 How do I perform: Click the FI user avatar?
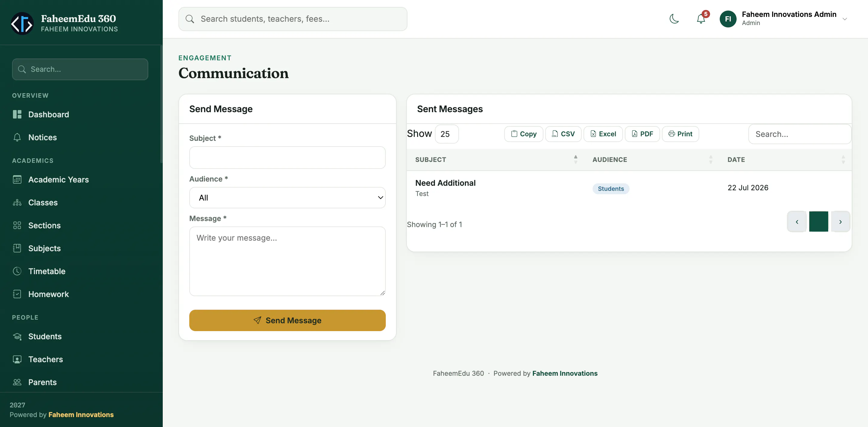tap(728, 19)
